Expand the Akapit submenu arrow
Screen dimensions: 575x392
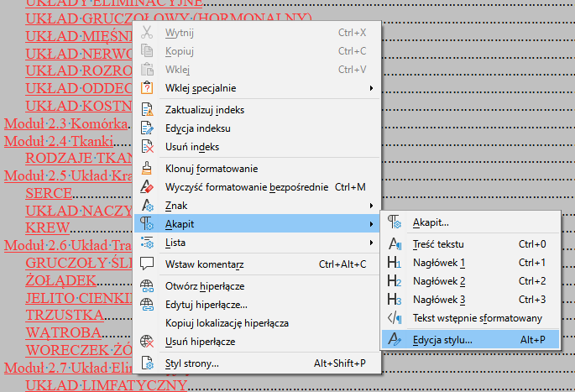371,223
